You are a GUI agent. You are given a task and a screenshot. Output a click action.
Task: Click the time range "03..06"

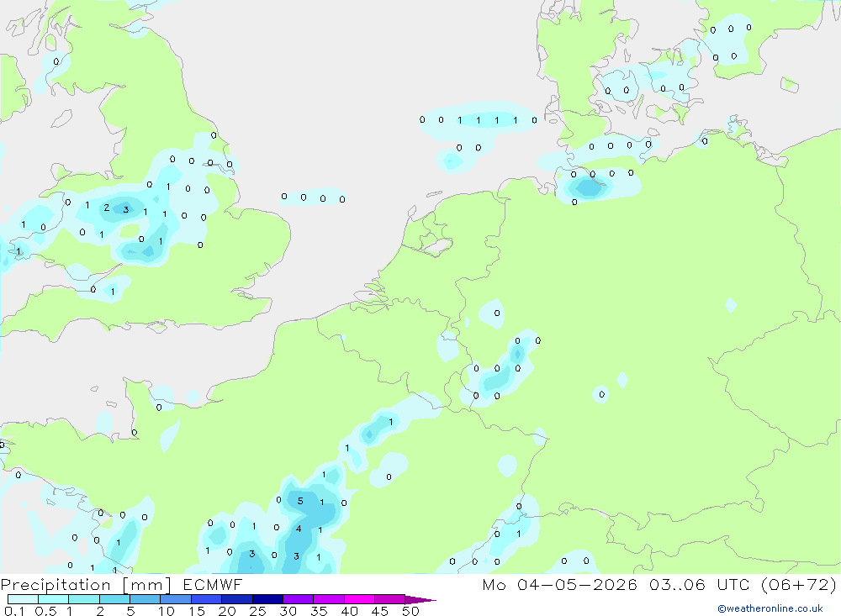pos(677,584)
